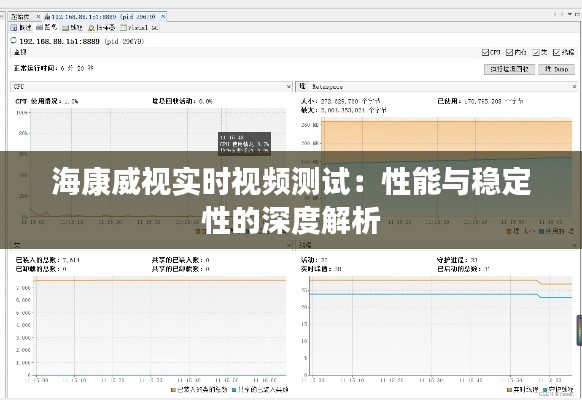Click the 实时线程 legend swatch
This screenshot has height=400, width=582.
(509, 390)
